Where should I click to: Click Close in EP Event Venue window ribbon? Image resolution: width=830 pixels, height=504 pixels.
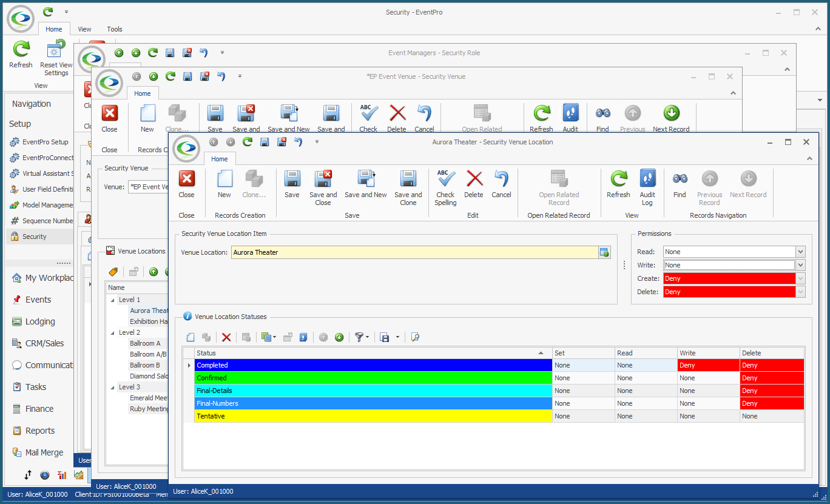tap(109, 119)
